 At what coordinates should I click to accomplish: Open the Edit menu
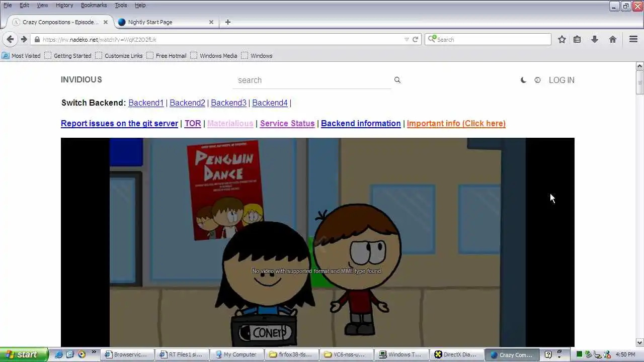click(24, 5)
